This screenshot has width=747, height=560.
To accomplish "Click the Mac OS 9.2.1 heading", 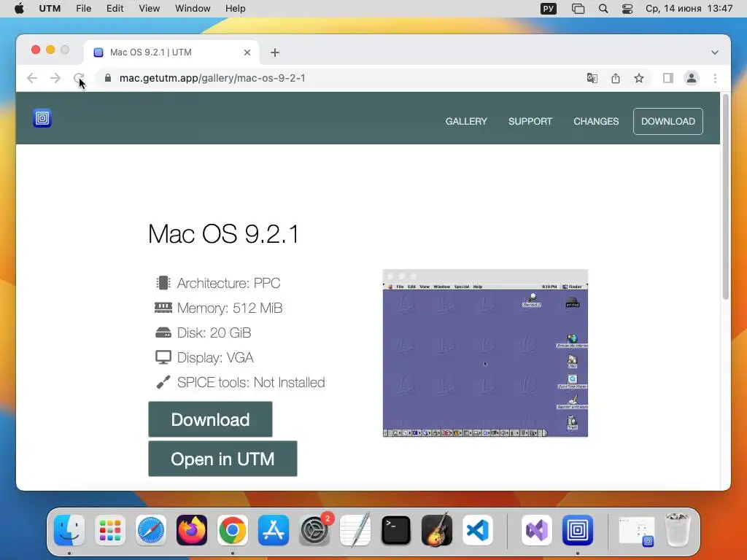I will [223, 234].
